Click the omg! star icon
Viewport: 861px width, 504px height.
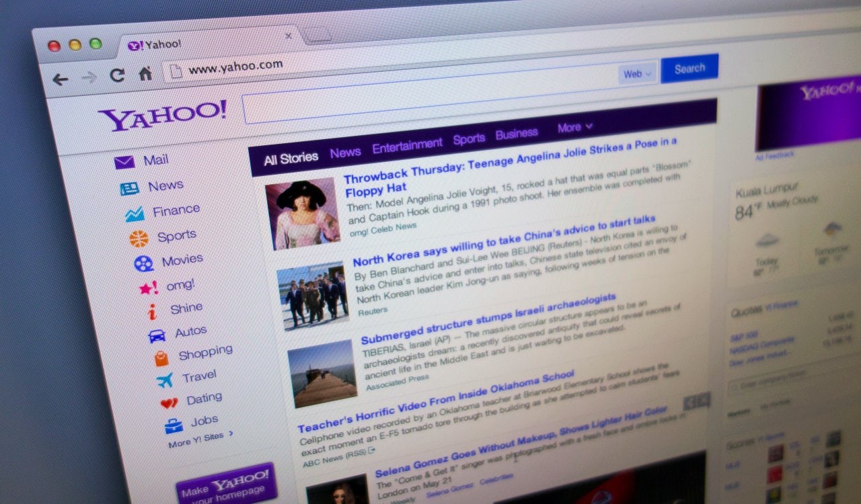(149, 288)
